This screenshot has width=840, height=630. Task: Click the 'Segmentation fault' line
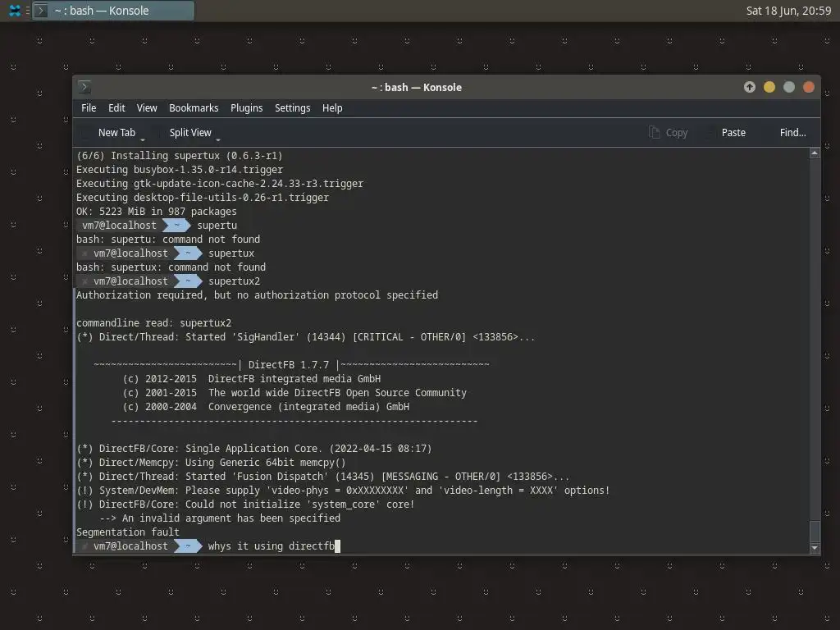(127, 532)
